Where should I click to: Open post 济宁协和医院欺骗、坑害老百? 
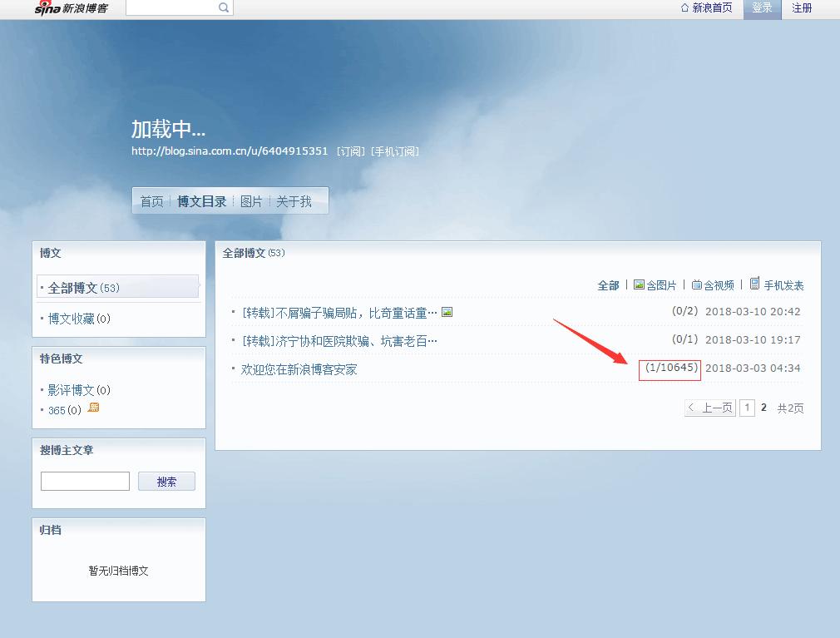click(x=339, y=341)
